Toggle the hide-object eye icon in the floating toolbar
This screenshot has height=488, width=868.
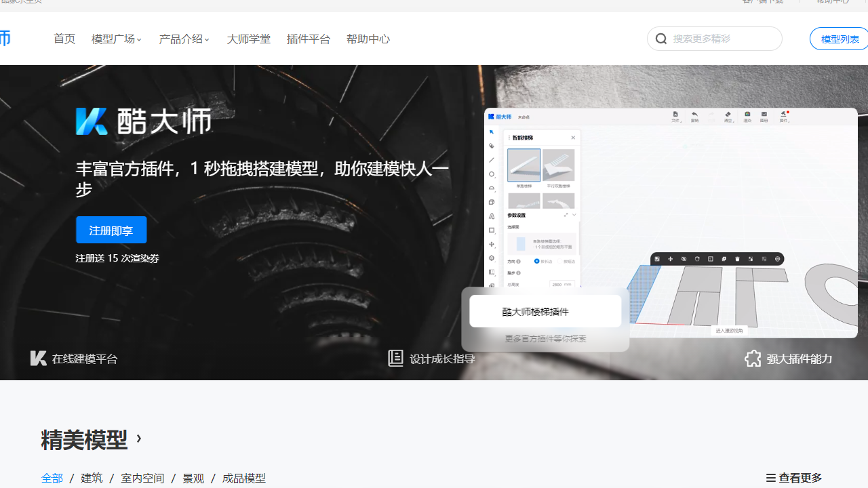[684, 258]
